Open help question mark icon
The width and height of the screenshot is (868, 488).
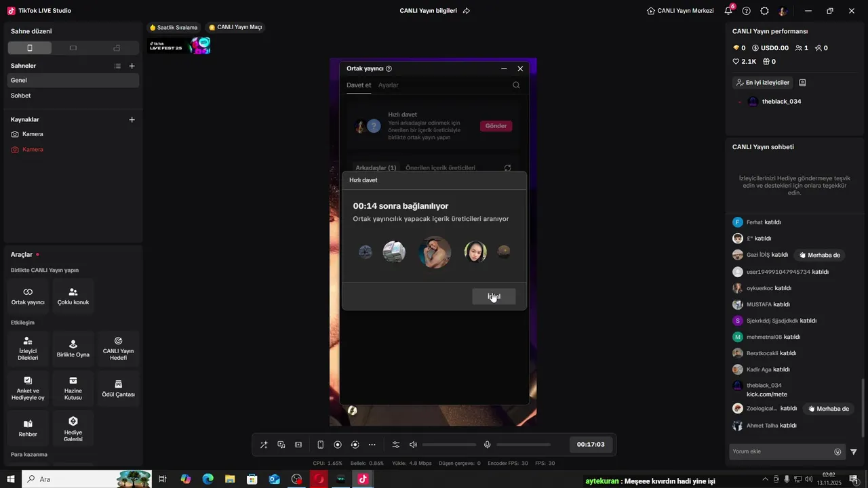pos(747,11)
